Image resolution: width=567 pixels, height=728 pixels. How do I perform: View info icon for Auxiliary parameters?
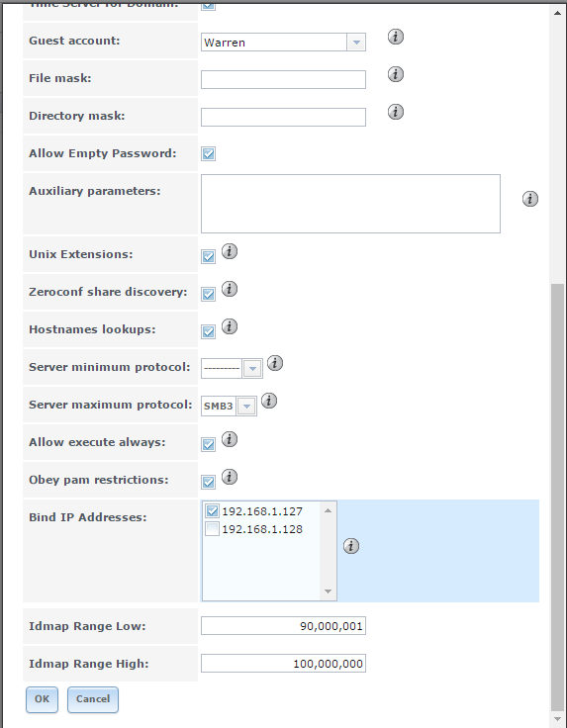[x=529, y=199]
